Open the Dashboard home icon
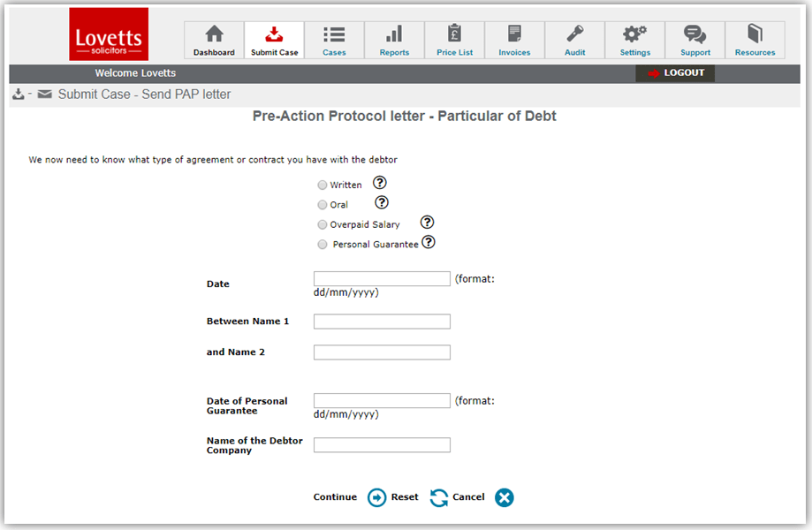The height and width of the screenshot is (530, 812). (214, 41)
